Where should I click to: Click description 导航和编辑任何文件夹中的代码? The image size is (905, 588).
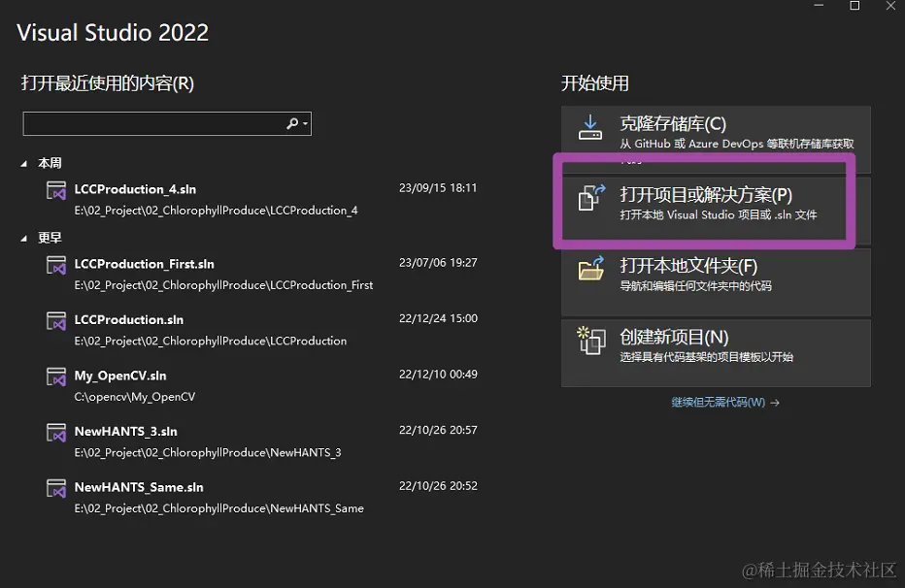695,286
